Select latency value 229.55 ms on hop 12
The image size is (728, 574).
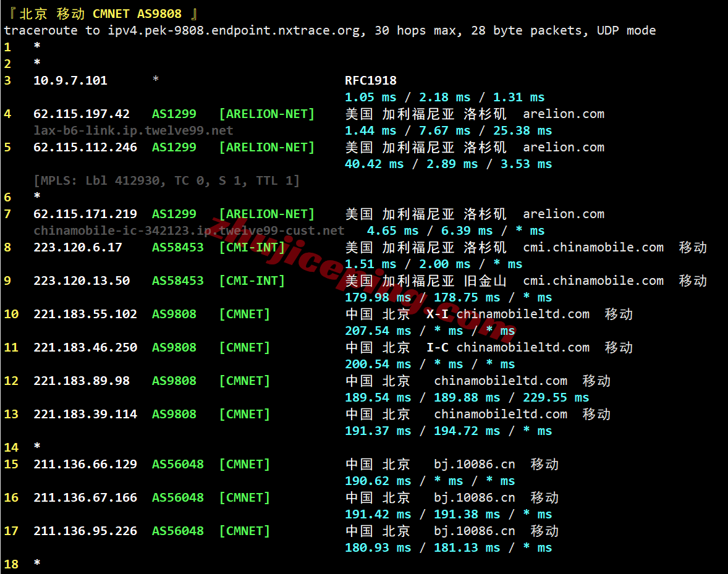point(556,397)
